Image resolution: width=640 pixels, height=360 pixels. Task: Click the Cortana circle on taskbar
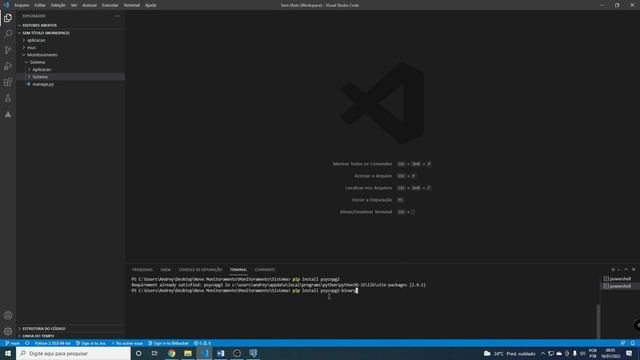point(139,353)
